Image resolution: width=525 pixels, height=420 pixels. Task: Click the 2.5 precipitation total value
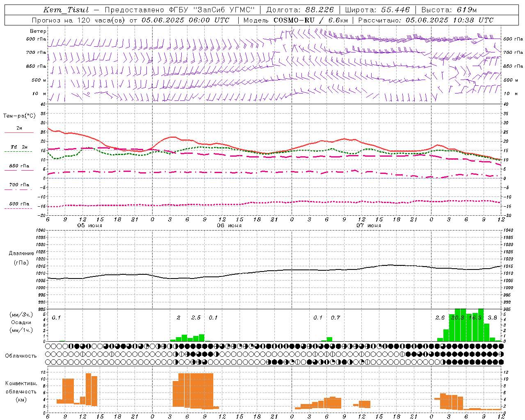pyautogui.click(x=196, y=318)
